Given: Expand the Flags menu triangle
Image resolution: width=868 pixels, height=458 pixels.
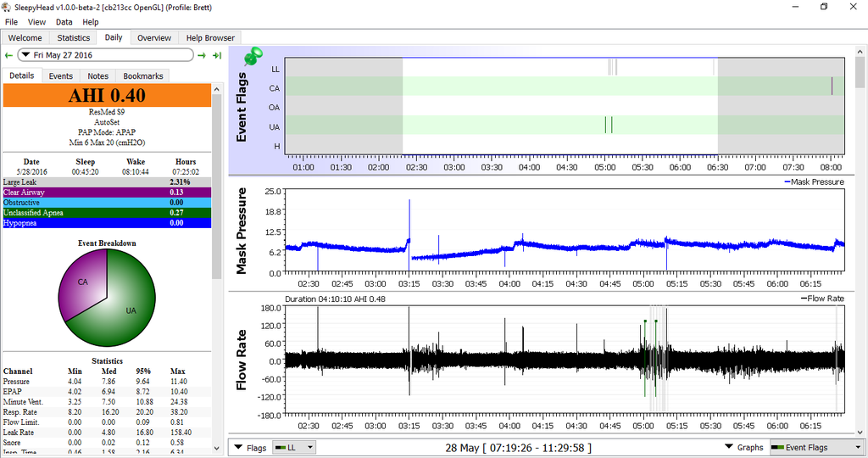Looking at the screenshot, I should point(238,447).
